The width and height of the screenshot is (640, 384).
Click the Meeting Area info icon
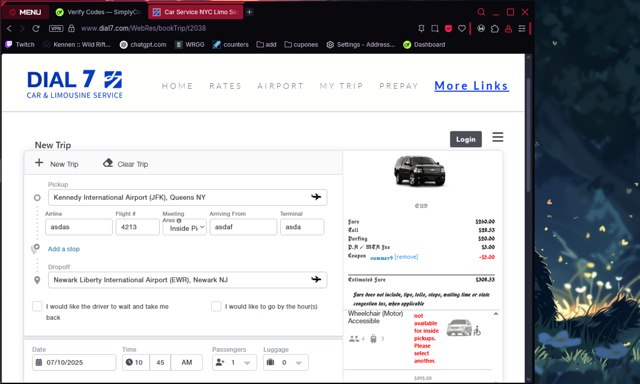pos(179,220)
